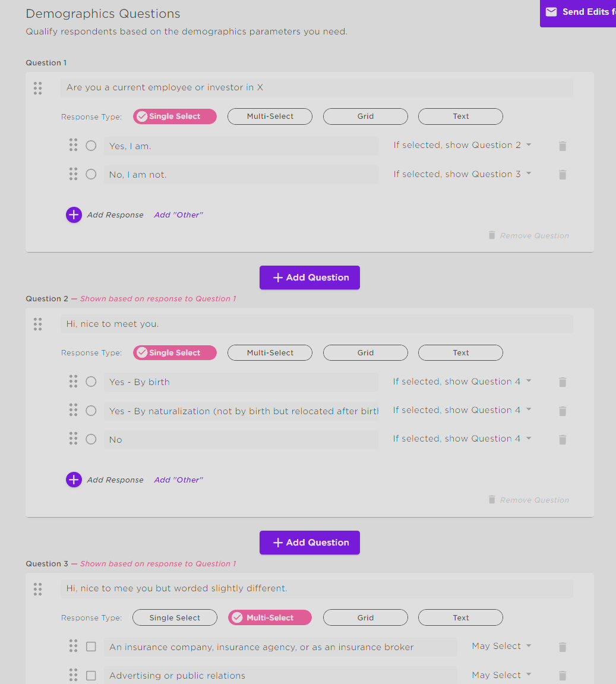Delete the "No, I am not." response
The width and height of the screenshot is (616, 684).
click(x=563, y=175)
